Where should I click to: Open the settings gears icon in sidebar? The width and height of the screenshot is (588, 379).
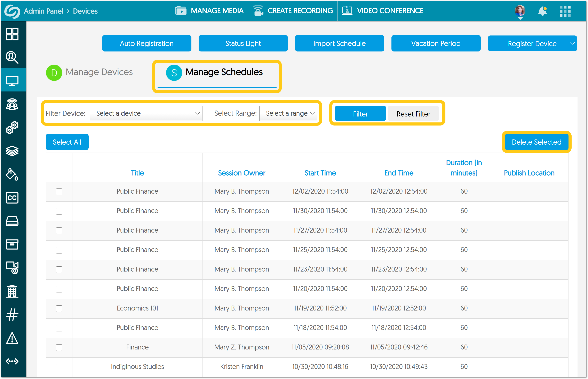(x=12, y=127)
